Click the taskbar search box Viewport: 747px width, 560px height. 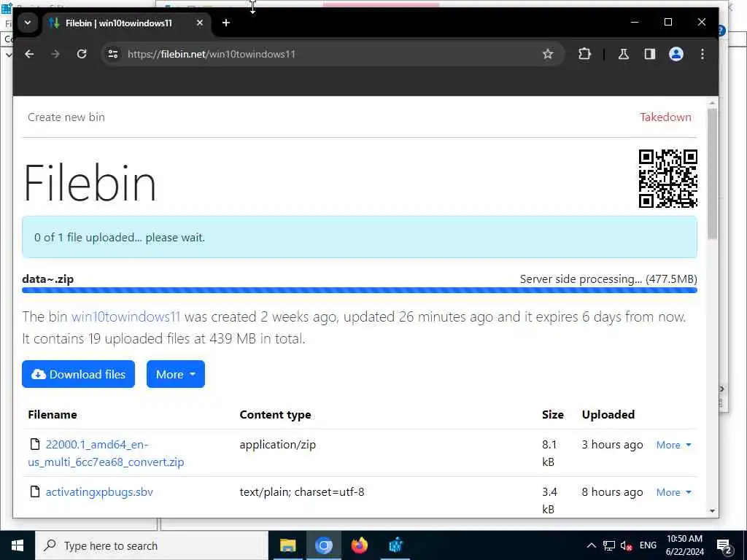coord(152,545)
